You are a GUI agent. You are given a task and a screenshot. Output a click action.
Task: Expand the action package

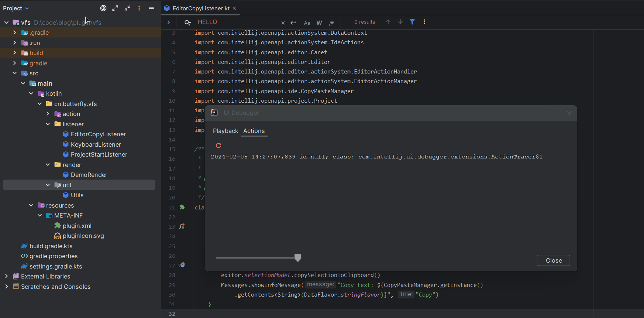click(x=48, y=114)
